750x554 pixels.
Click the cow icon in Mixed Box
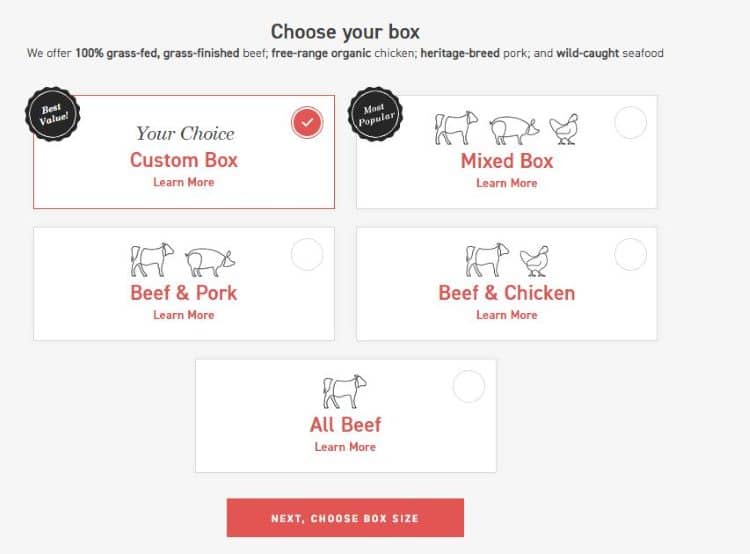(x=456, y=128)
